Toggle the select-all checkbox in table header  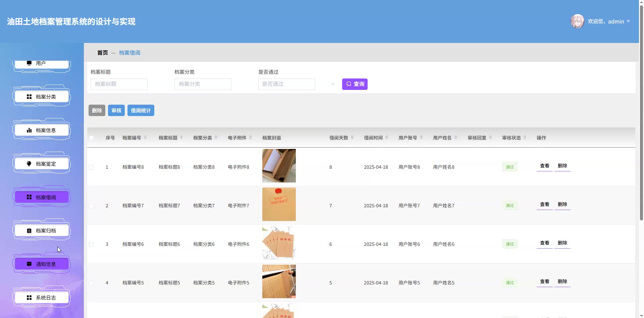pos(91,138)
